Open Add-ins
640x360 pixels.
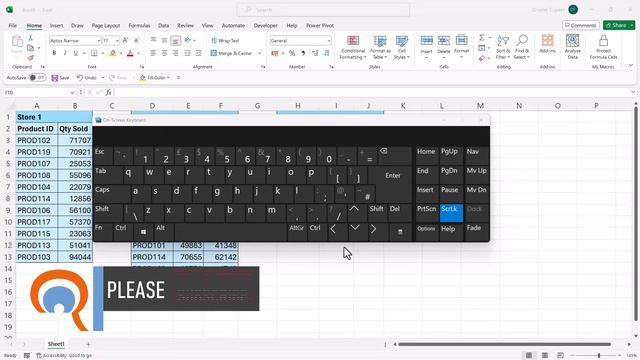(547, 44)
